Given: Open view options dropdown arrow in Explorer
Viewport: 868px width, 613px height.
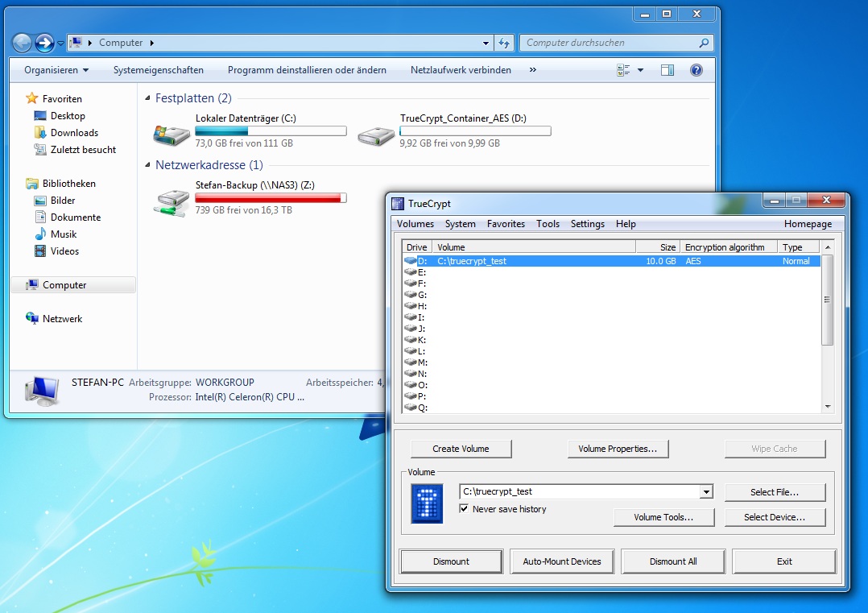Looking at the screenshot, I should tap(640, 70).
